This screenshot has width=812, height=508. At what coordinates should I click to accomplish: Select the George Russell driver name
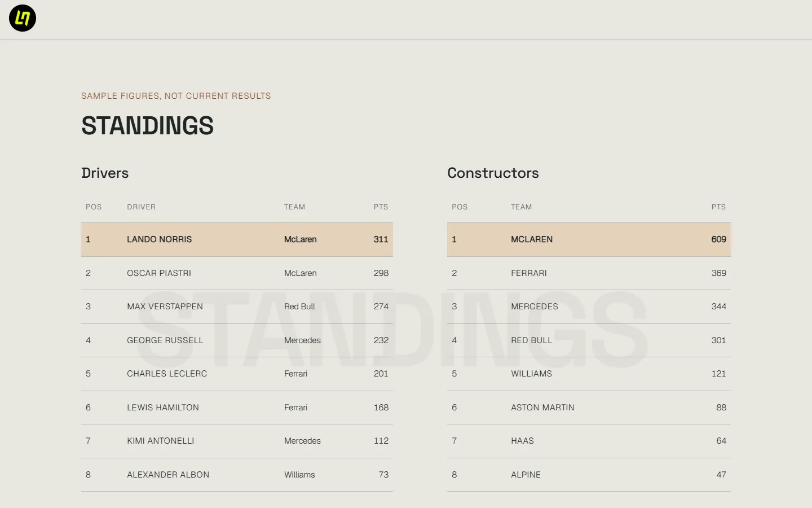click(x=165, y=340)
